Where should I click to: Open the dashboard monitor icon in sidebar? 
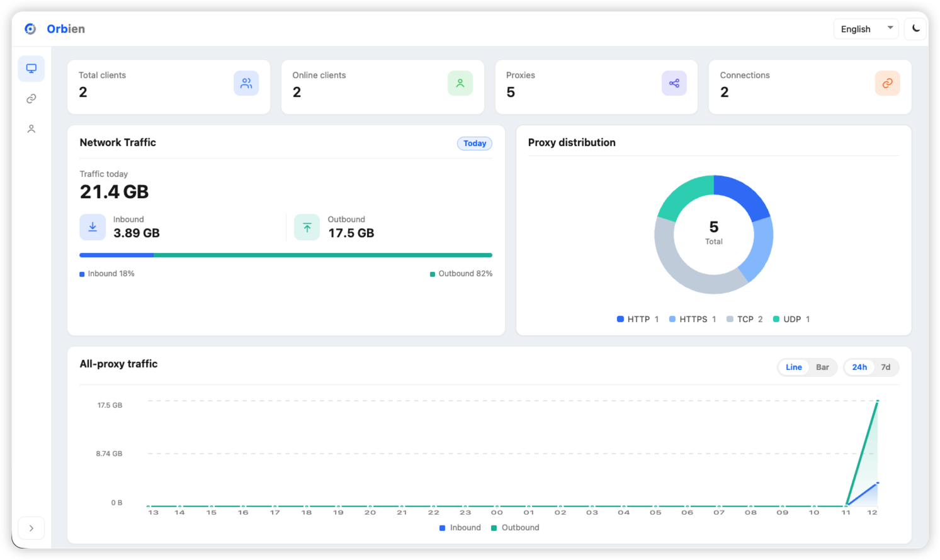point(31,69)
